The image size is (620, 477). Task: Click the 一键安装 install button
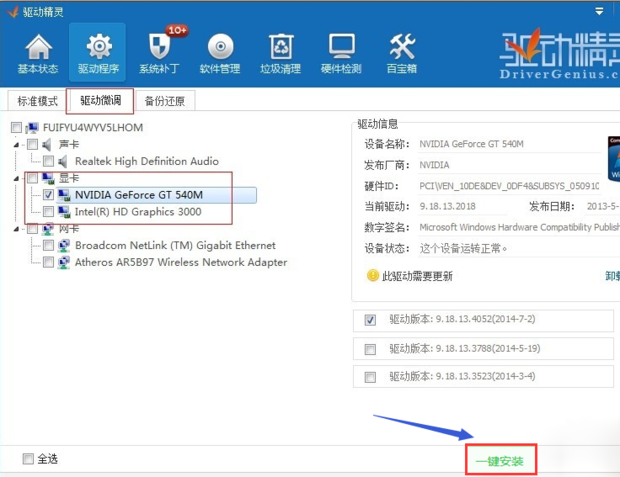[501, 460]
